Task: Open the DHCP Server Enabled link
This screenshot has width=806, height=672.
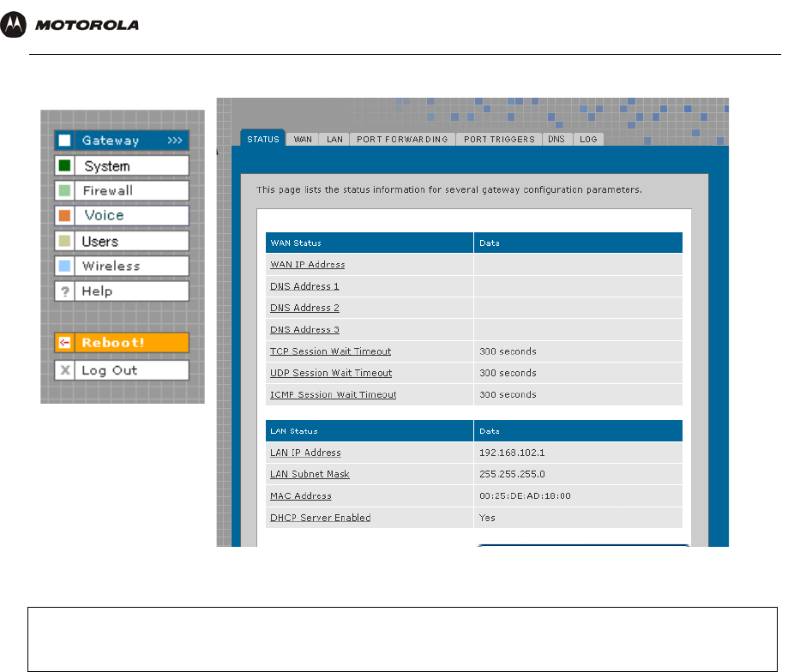Action: pyautogui.click(x=320, y=518)
